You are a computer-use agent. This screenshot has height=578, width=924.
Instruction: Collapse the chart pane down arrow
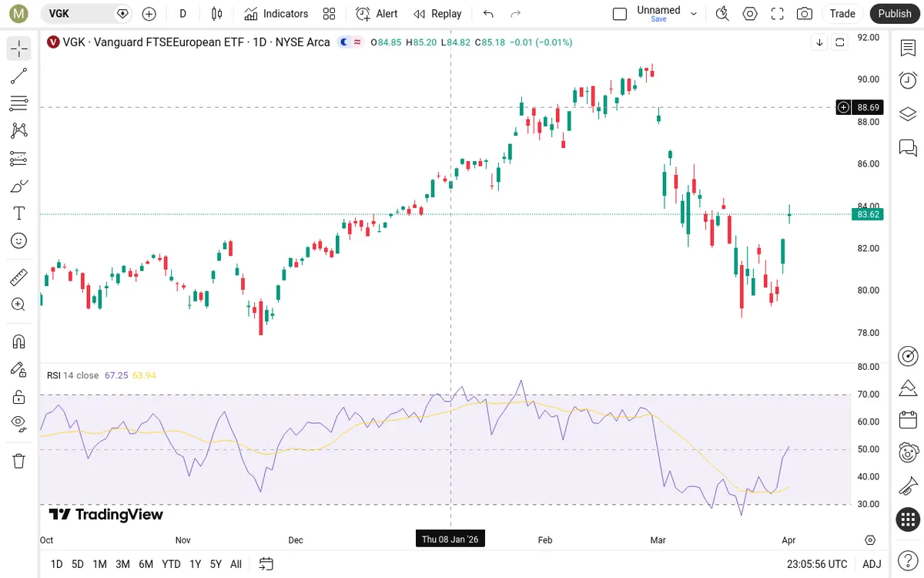pos(820,42)
